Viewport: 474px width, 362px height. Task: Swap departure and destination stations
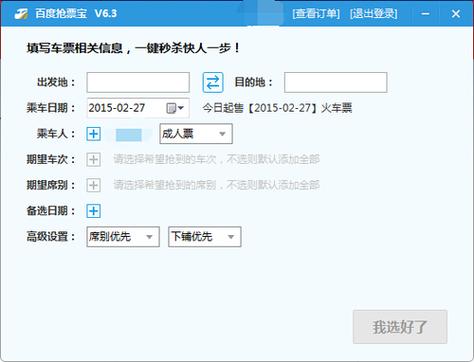click(213, 82)
